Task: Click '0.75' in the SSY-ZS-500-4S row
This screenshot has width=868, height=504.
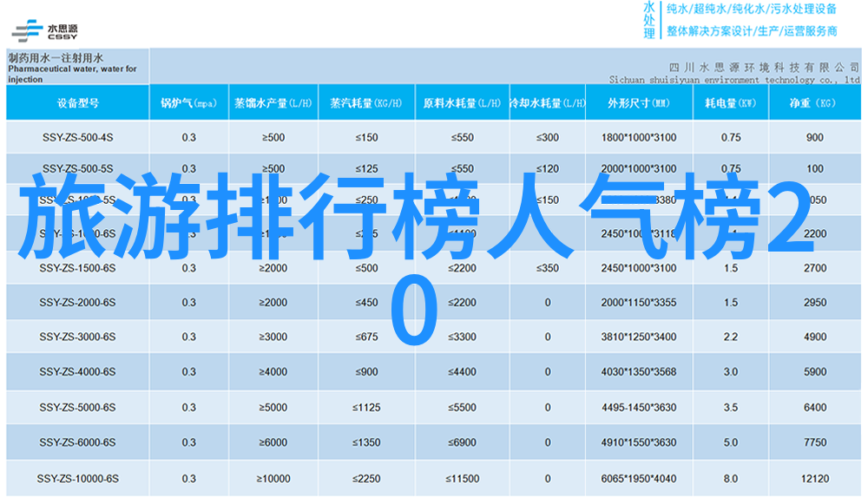Action: (731, 137)
